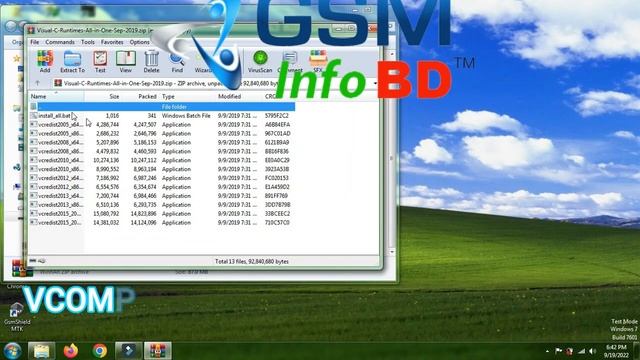Screen dimensions: 640x360
Task: Sort files by the Name column header
Action: (x=56, y=96)
